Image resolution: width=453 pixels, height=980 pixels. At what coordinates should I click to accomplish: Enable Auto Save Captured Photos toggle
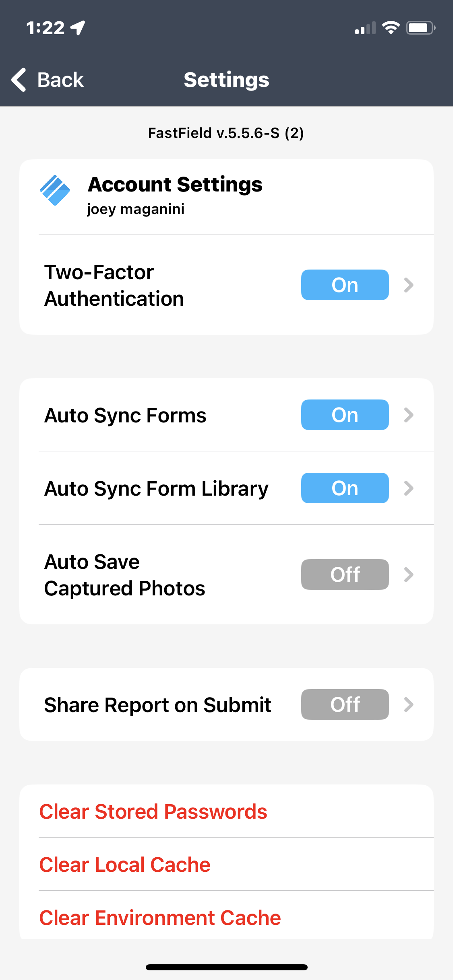point(345,574)
